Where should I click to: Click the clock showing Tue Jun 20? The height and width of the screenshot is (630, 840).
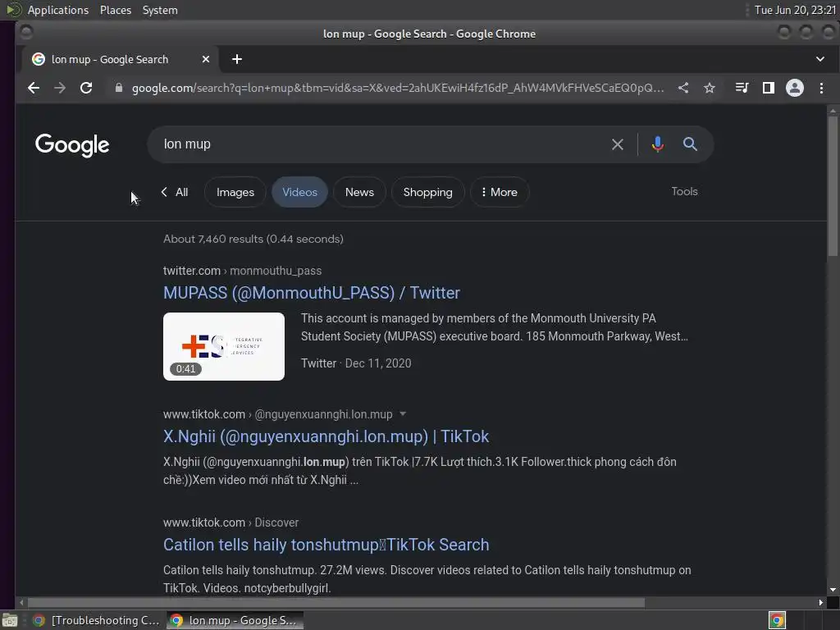click(795, 10)
